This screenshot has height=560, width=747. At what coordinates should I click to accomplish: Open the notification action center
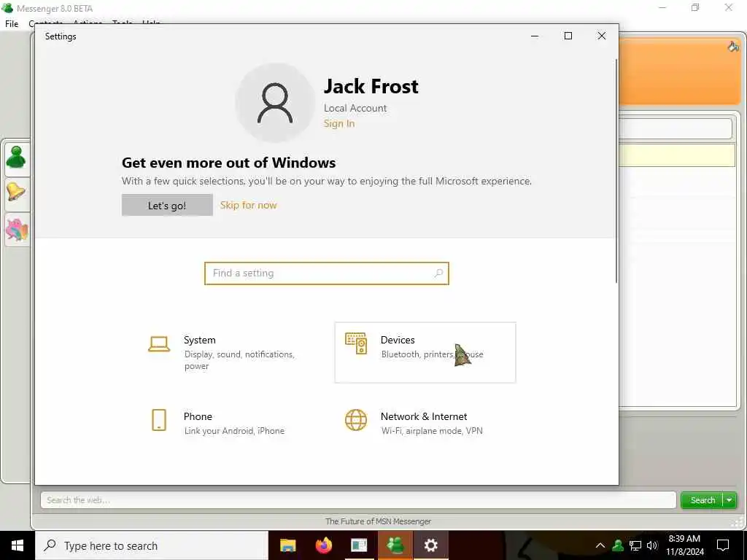point(723,545)
